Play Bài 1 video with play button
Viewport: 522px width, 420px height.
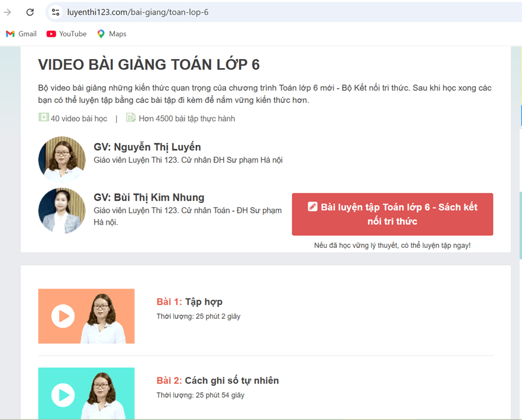coord(63,316)
